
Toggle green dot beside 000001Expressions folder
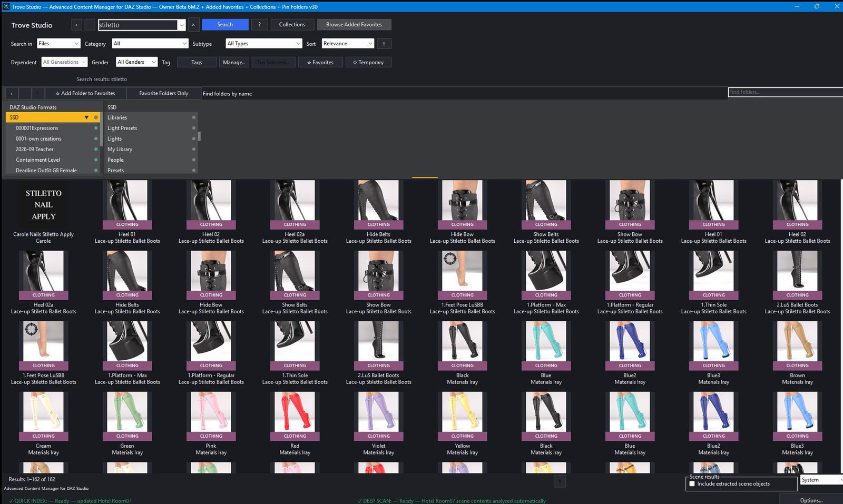click(96, 128)
